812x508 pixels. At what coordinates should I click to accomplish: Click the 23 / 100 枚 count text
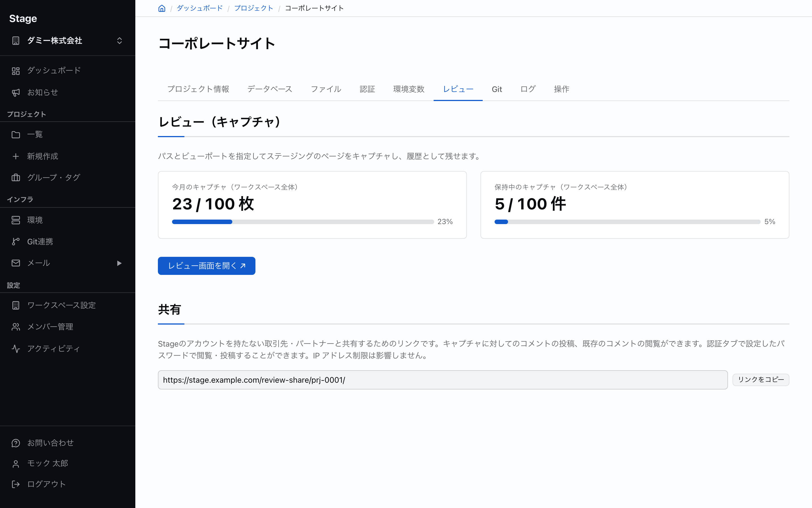213,204
